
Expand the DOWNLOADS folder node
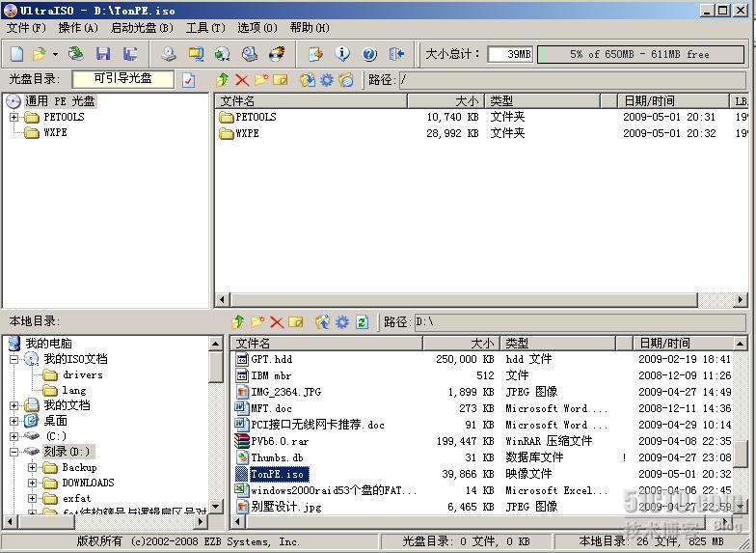(x=33, y=483)
